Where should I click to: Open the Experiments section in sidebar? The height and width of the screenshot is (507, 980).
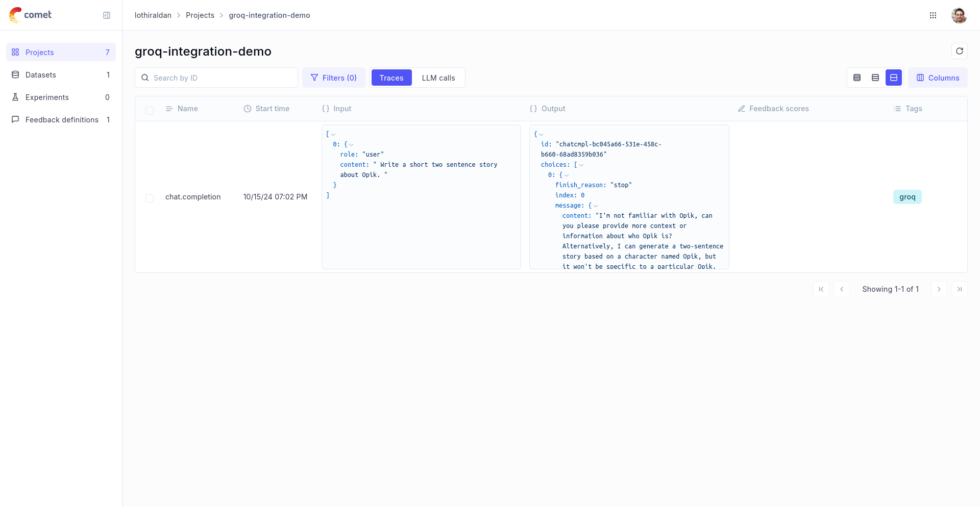[x=47, y=97]
